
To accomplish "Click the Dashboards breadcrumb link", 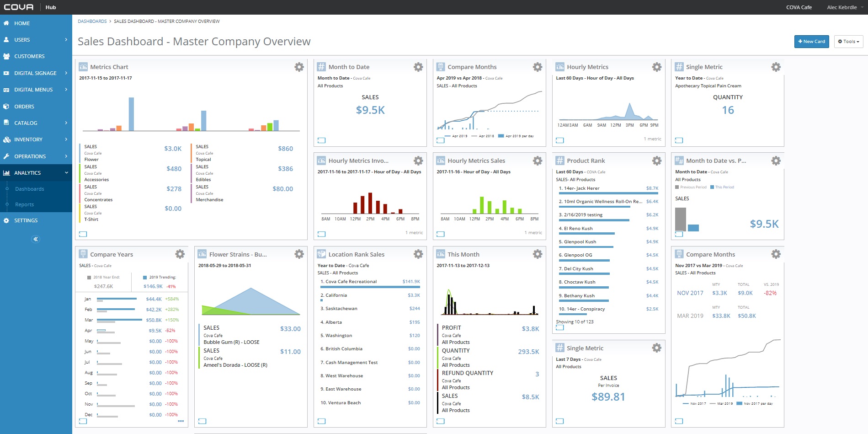I will [92, 21].
